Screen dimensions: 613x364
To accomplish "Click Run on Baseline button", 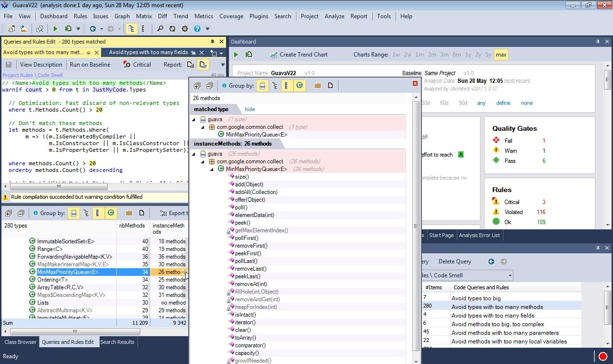I will click(x=90, y=65).
